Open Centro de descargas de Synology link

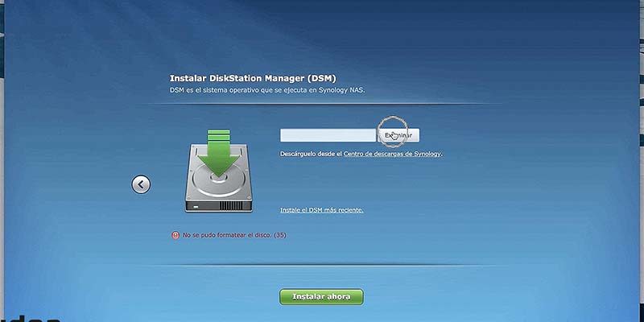pyautogui.click(x=392, y=154)
